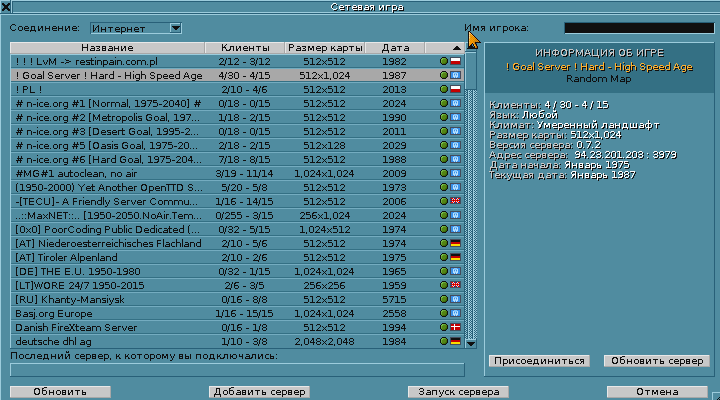Select '[RU] Khanty-Mansiysk' server

click(x=237, y=299)
